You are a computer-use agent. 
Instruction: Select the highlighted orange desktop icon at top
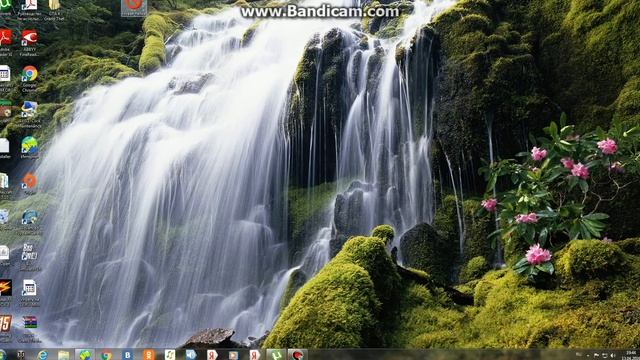pyautogui.click(x=133, y=8)
